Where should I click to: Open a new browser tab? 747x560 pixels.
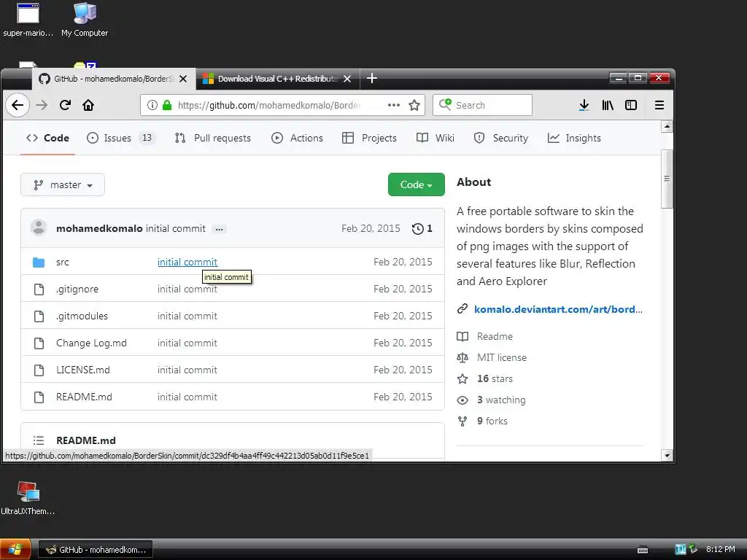[372, 79]
